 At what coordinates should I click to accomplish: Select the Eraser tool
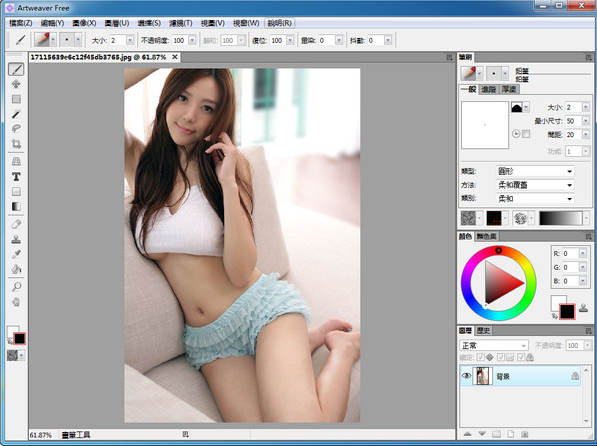coord(16,224)
